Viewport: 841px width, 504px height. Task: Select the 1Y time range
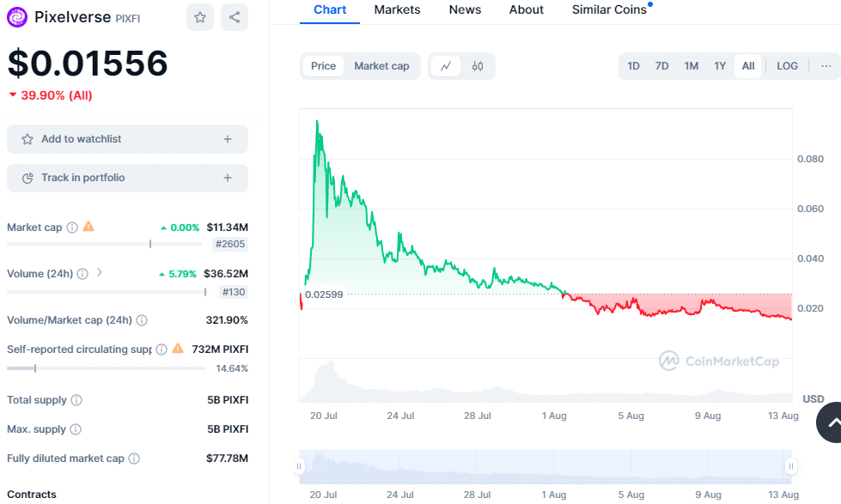coord(720,66)
